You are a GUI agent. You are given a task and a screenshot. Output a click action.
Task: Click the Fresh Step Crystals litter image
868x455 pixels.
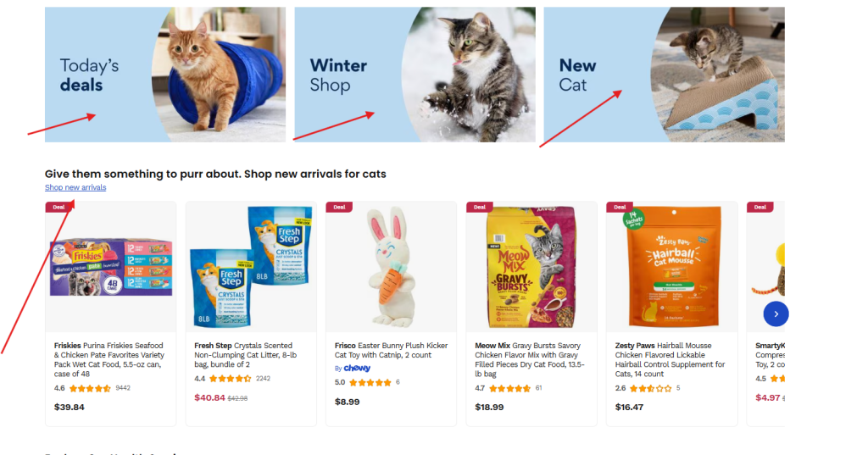[251, 267]
